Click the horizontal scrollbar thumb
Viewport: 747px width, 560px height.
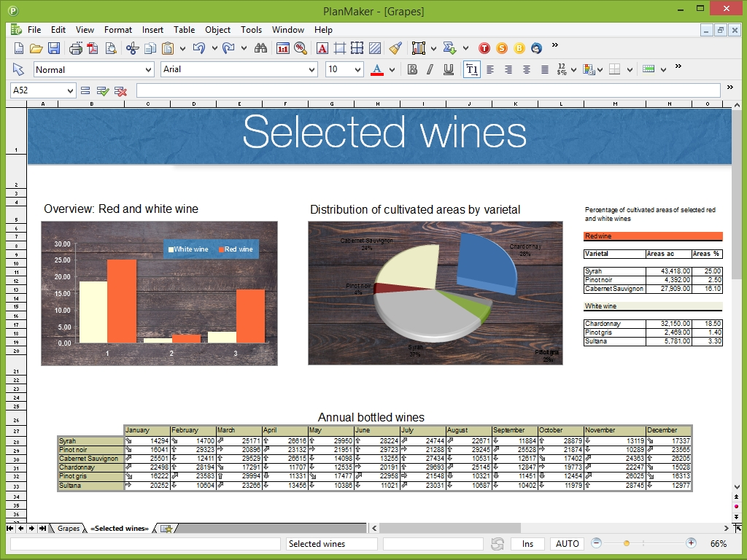[449, 528]
